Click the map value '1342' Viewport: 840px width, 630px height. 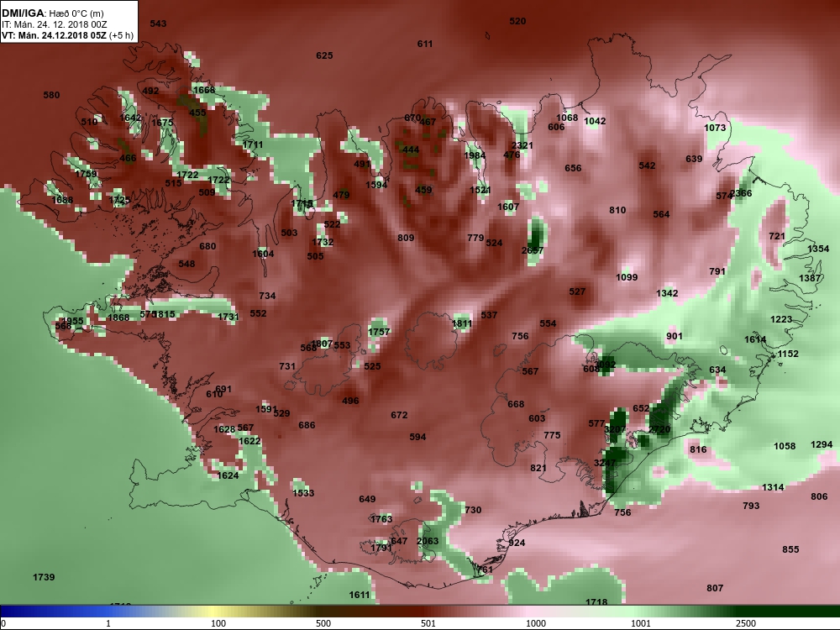pos(667,293)
